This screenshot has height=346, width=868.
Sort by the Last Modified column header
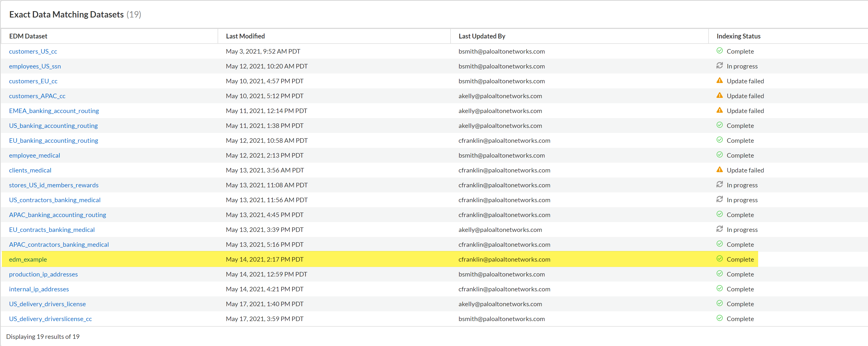point(245,36)
